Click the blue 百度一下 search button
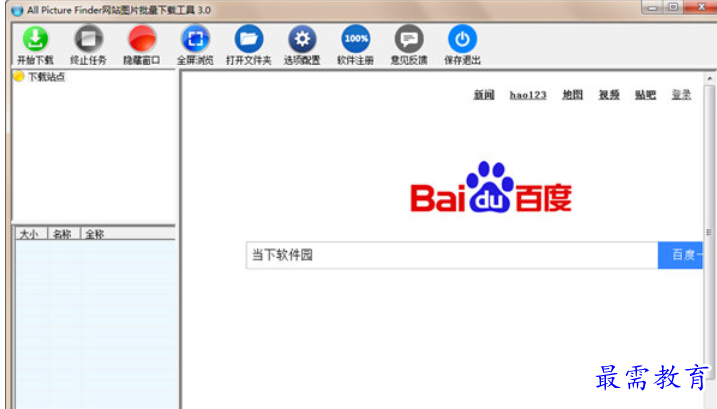Viewport: 717px width, 409px height. (x=680, y=255)
